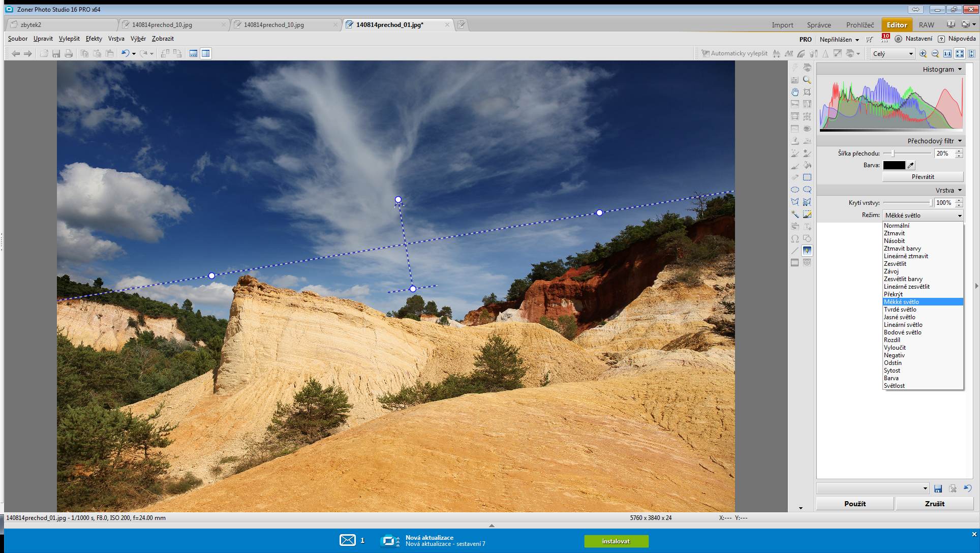The height and width of the screenshot is (553, 980).
Task: Open the Celý zoom level dropdown
Action: (x=893, y=53)
